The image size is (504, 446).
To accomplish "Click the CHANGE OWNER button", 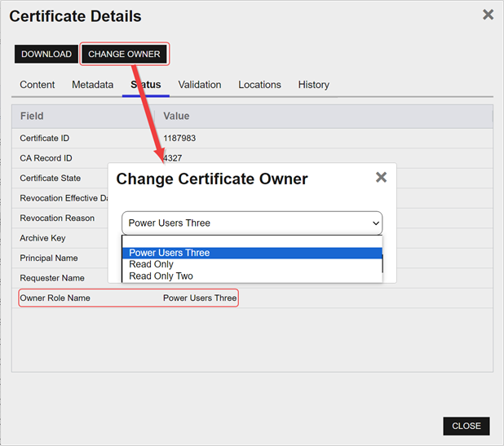I will 124,55.
